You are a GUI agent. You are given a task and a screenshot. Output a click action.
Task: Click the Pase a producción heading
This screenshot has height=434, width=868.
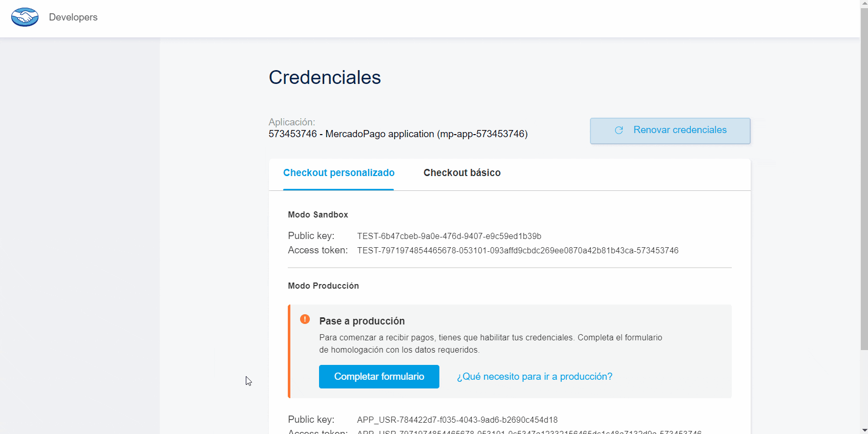(x=362, y=321)
